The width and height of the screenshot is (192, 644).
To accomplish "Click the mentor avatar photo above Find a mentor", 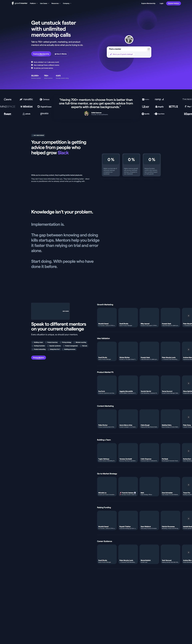I will pyautogui.click(x=129, y=40).
